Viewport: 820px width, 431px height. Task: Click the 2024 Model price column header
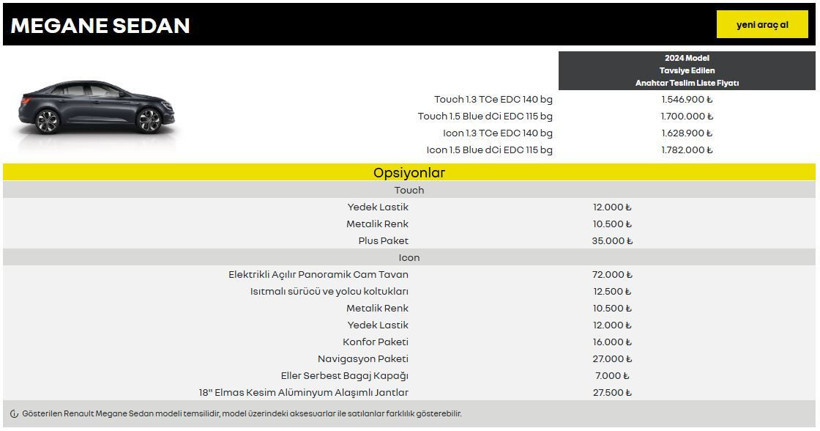coord(687,71)
